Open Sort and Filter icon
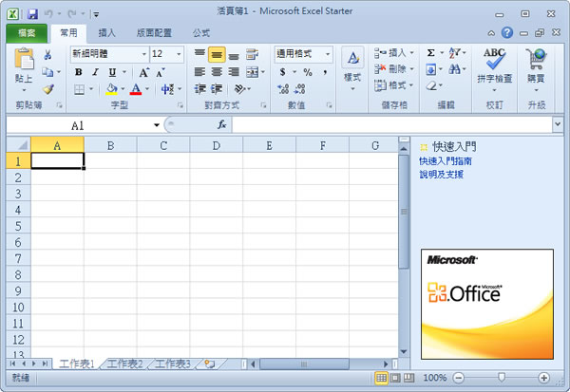Image resolution: width=570 pixels, height=392 pixels. (x=454, y=53)
